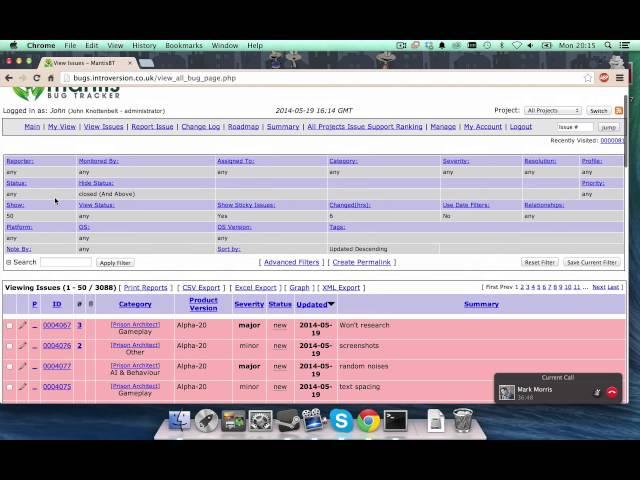
Task: Click the Issue # jump field
Action: click(x=575, y=127)
